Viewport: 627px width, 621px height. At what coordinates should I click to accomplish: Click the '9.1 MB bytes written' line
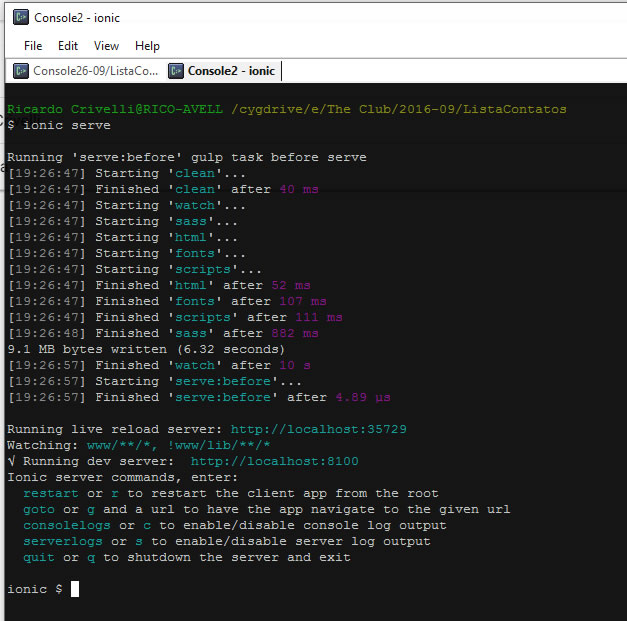[x=146, y=349]
